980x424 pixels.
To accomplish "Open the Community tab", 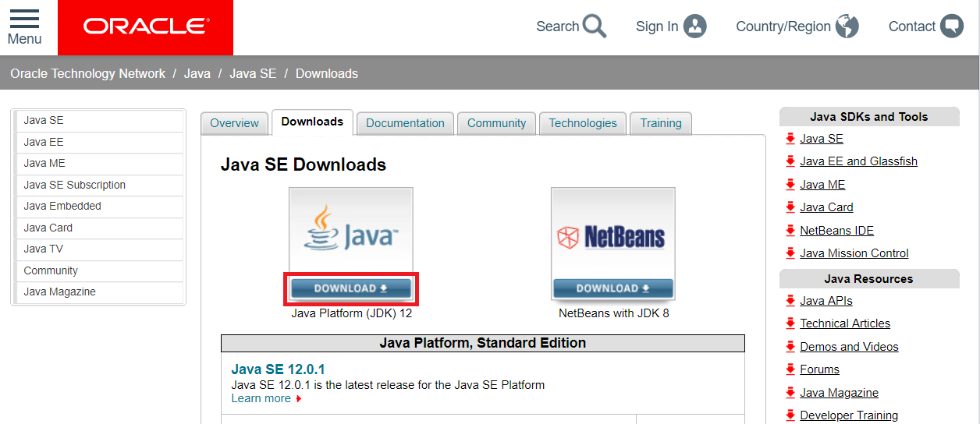I will pyautogui.click(x=496, y=123).
